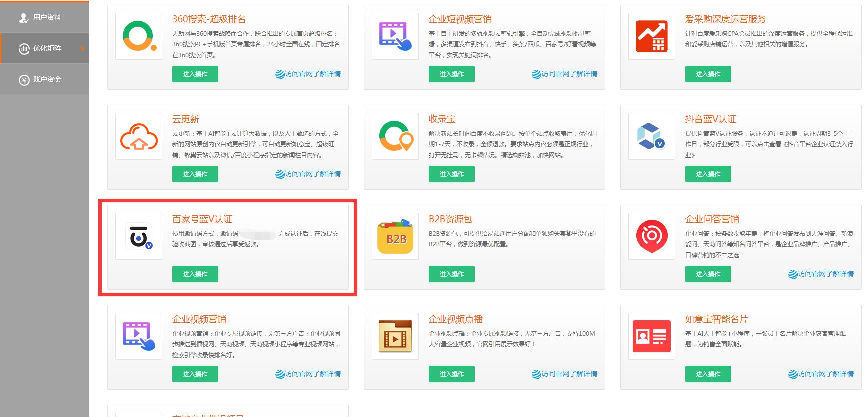Click the 企业短视频营销 product icon

click(395, 36)
